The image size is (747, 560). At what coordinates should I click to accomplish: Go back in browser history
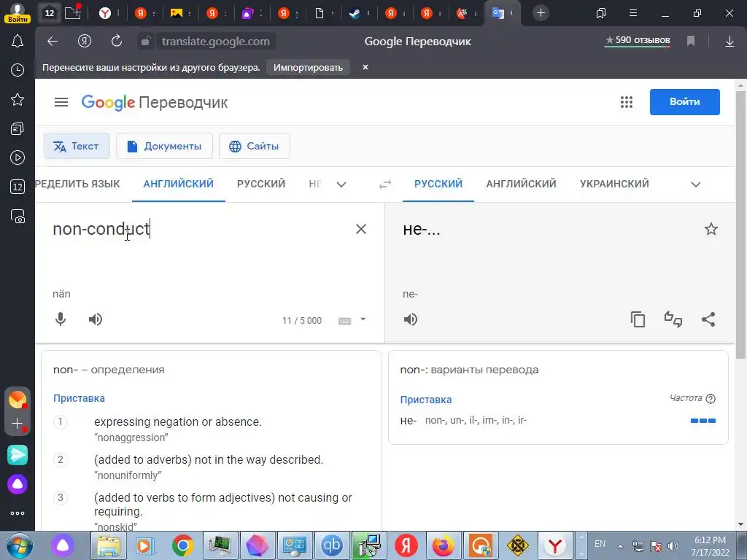click(x=53, y=42)
